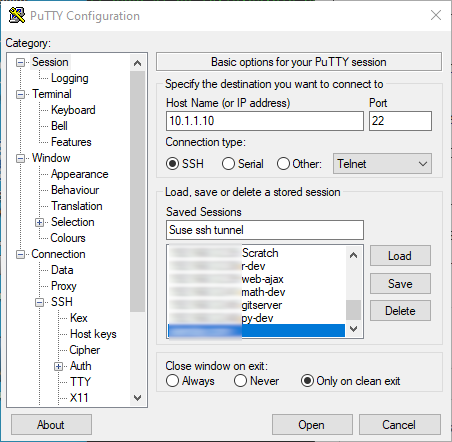452x442 pixels.
Task: Click the Host Name field containing 10.1.1.10
Action: [x=265, y=121]
